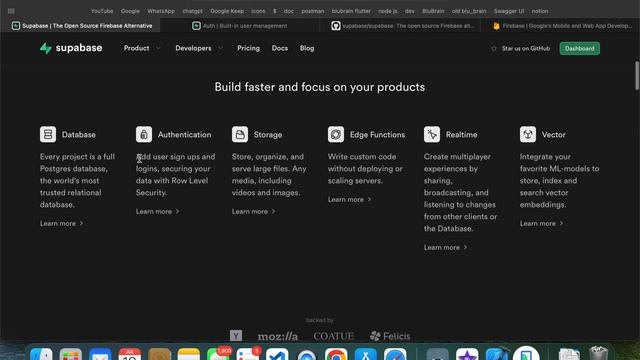The width and height of the screenshot is (640, 360).
Task: Open the node js bookmark
Action: pyautogui.click(x=387, y=11)
